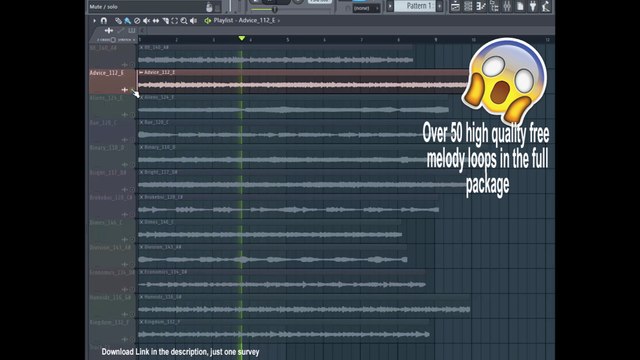Select the Dreesen_143 audio clip waveform
The image size is (640, 360).
[x=273, y=260]
